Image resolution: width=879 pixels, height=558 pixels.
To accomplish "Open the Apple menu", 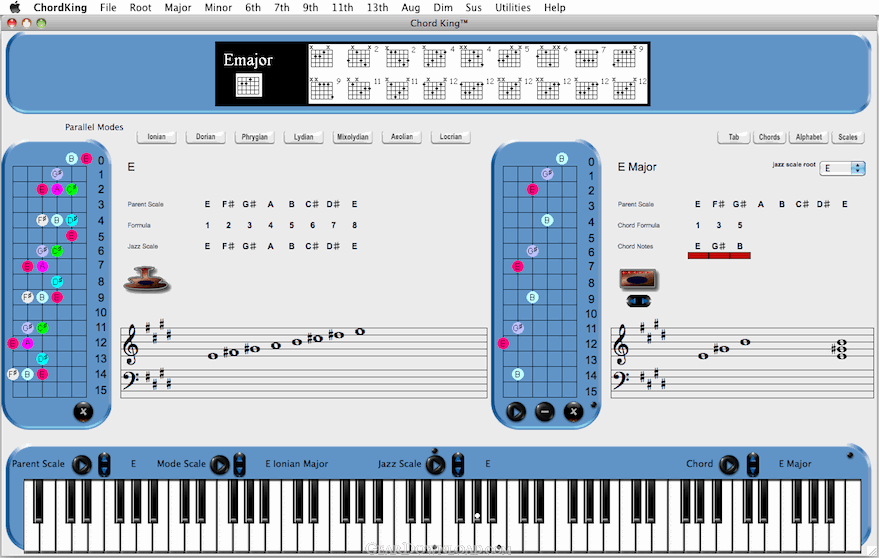I will tap(15, 7).
